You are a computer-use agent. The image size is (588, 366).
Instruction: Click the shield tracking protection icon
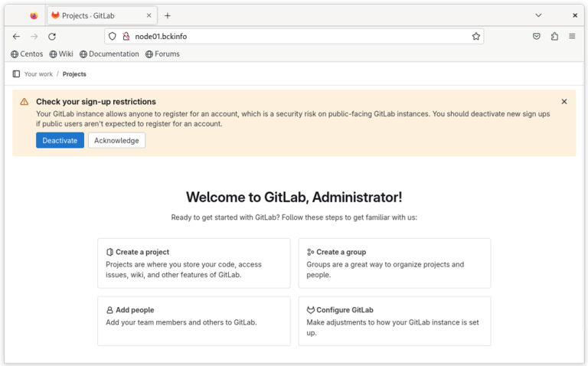pos(112,37)
